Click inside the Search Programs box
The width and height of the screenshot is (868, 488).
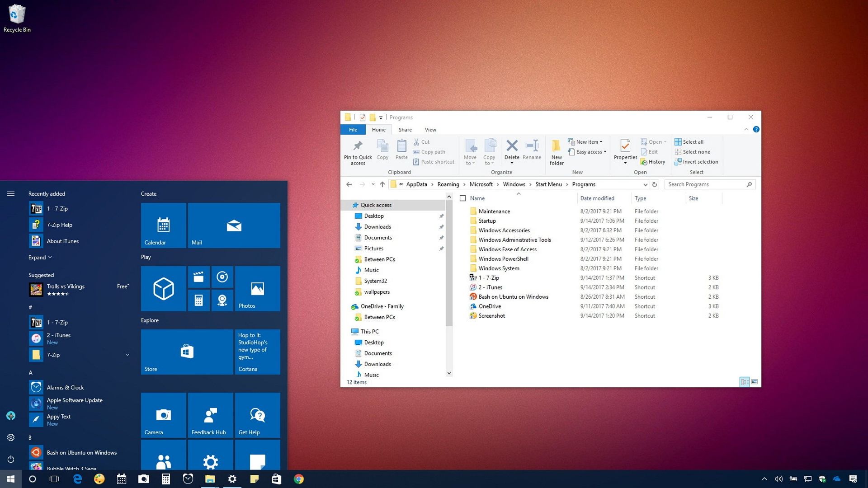705,184
